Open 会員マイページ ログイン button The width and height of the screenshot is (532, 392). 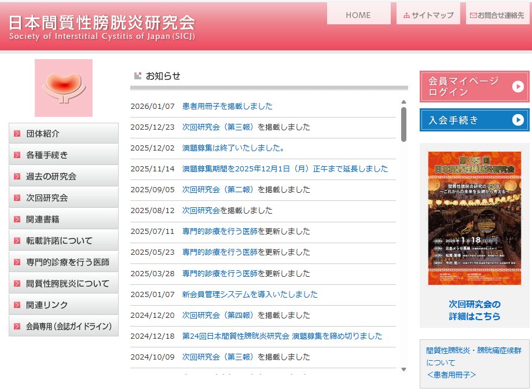(474, 86)
